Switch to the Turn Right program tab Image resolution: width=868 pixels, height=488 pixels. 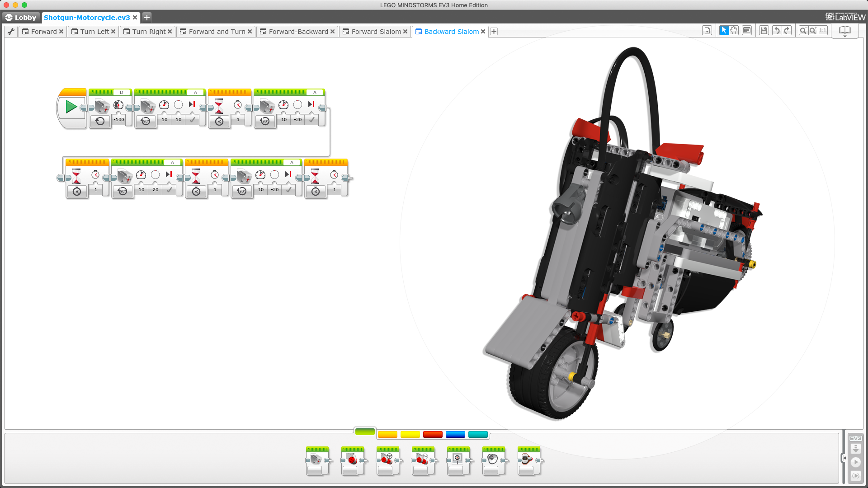click(149, 31)
